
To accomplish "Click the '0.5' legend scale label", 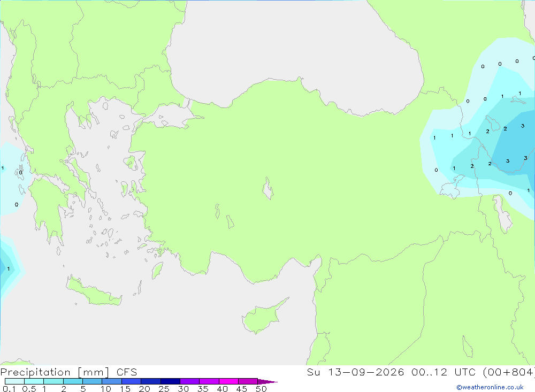I will [29, 389].
